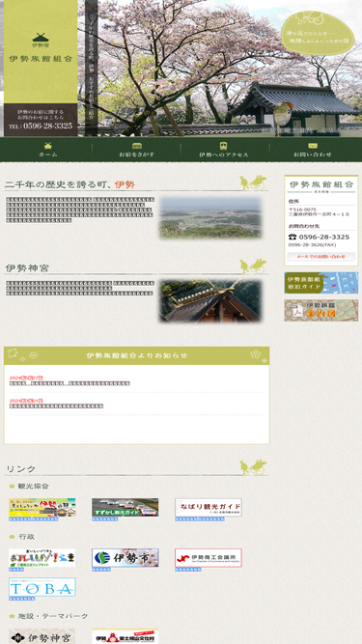Image resolution: width=362 pixels, height=644 pixels.
Task: Click the Ise landscape photo thumbnail
Action: tap(210, 217)
